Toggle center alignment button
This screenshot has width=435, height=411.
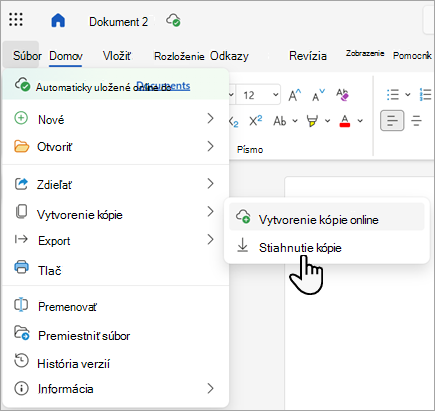tap(416, 120)
